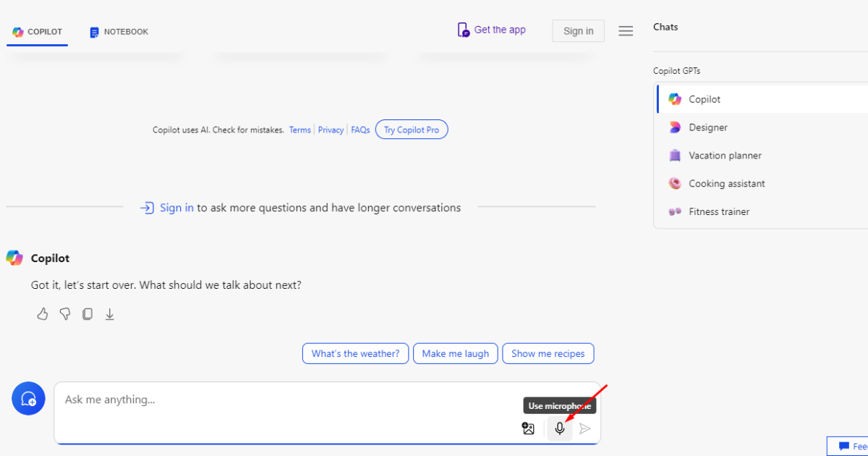
Task: Start a new topic with the blue chat button
Action: (x=28, y=398)
